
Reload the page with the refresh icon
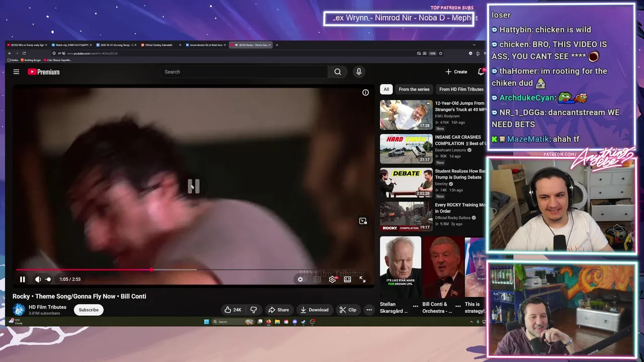(x=24, y=53)
